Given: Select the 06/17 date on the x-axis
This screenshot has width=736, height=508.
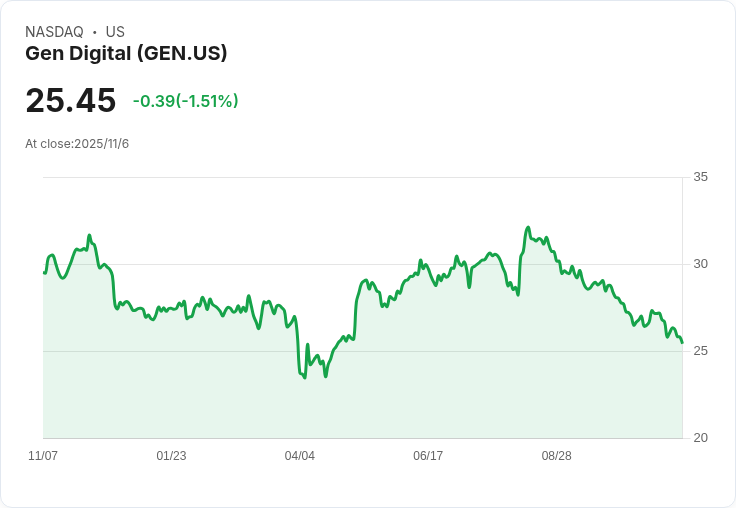Looking at the screenshot, I should coord(428,456).
